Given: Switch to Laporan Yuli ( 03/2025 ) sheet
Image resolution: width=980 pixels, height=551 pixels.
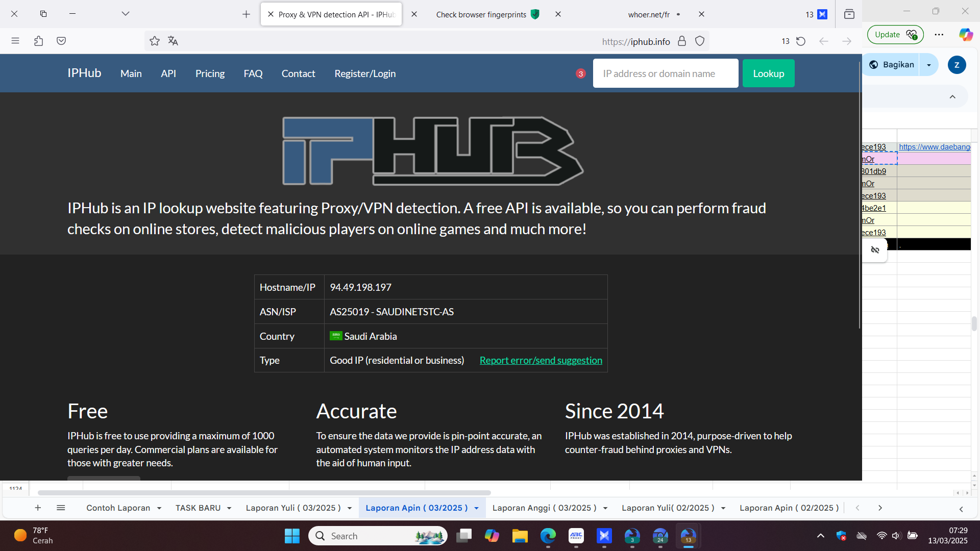Looking at the screenshot, I should pos(293,508).
